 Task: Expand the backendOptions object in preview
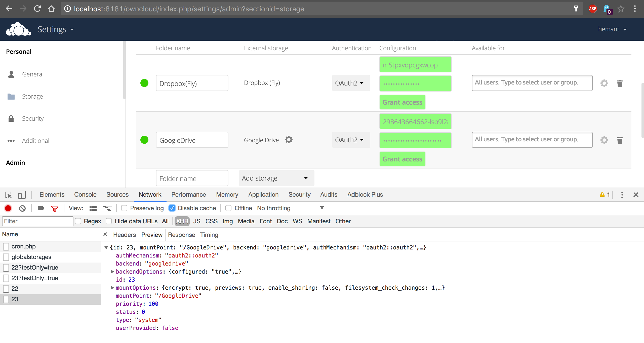[x=112, y=272]
